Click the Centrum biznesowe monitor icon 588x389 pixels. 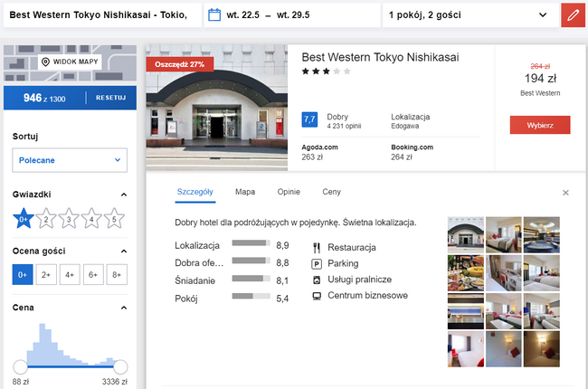[x=317, y=296]
